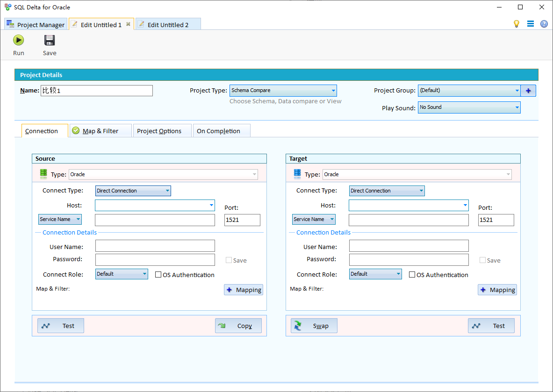Click Copy button to copy Source settings
This screenshot has height=392, width=553.
[x=238, y=326]
